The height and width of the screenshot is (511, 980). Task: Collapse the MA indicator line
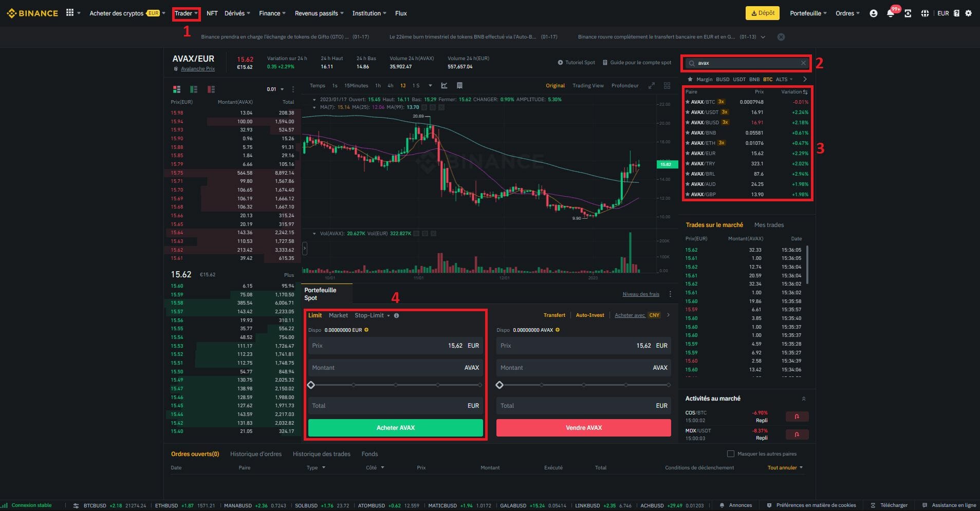pos(315,107)
